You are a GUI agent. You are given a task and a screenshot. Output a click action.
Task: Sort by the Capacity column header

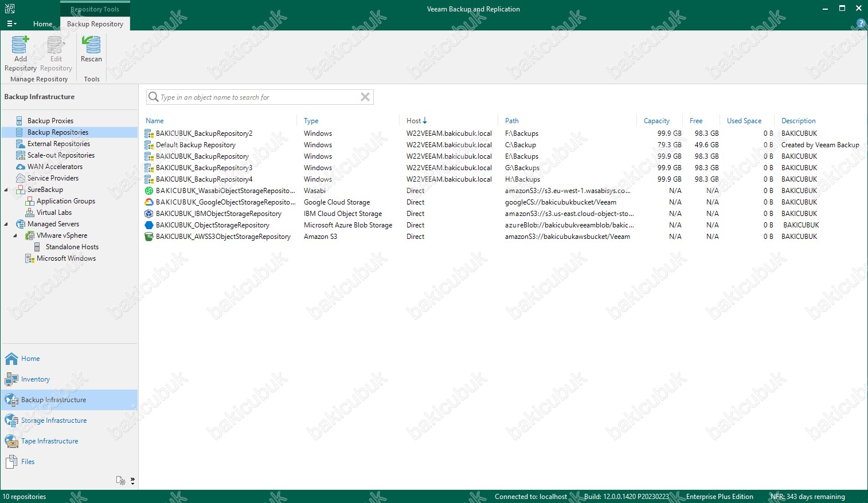(x=656, y=121)
